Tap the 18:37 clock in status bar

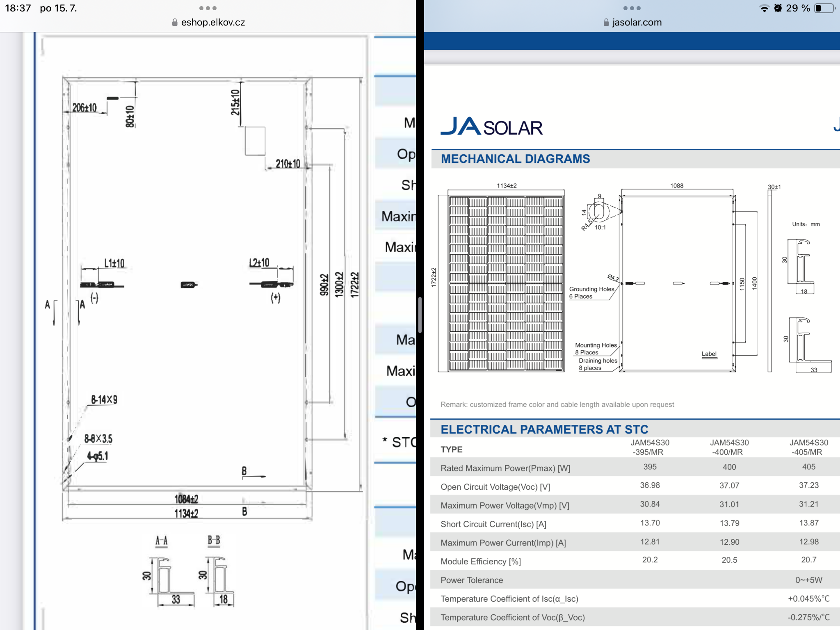18,8
